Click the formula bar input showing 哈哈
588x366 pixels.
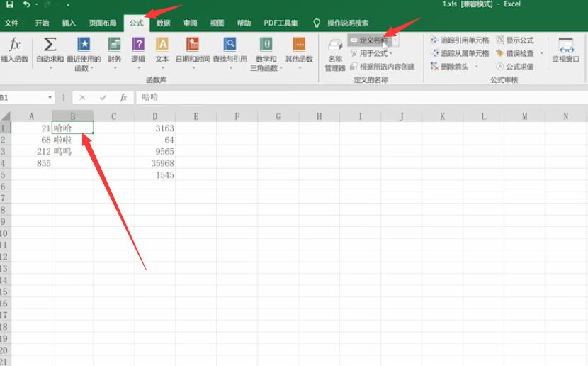pos(361,98)
